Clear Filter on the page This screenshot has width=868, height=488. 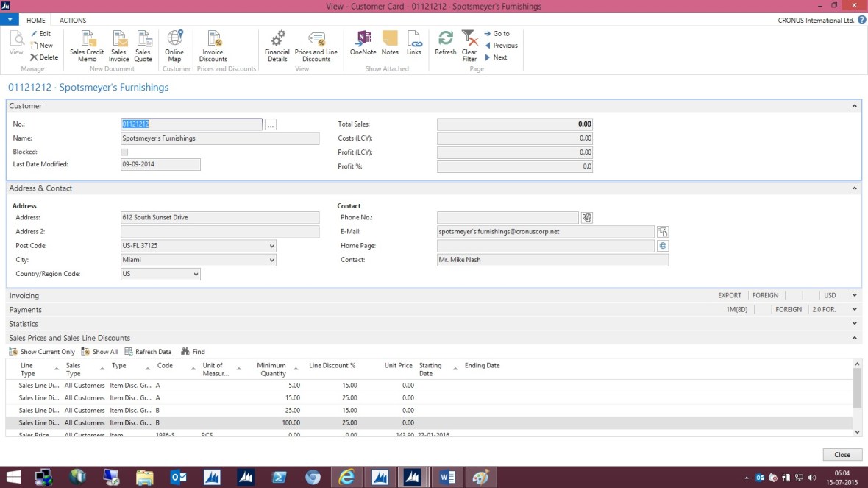[x=469, y=46]
